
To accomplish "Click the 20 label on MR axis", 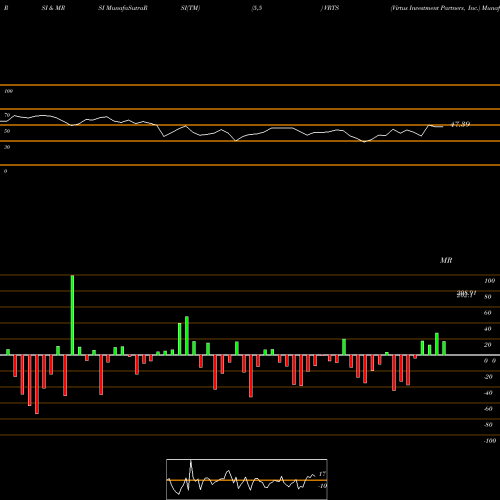I will (488, 345).
